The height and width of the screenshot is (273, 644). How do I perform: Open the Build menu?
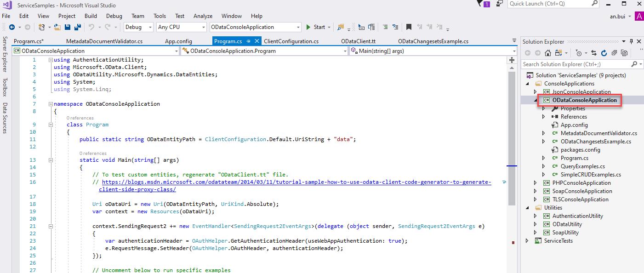(x=91, y=16)
